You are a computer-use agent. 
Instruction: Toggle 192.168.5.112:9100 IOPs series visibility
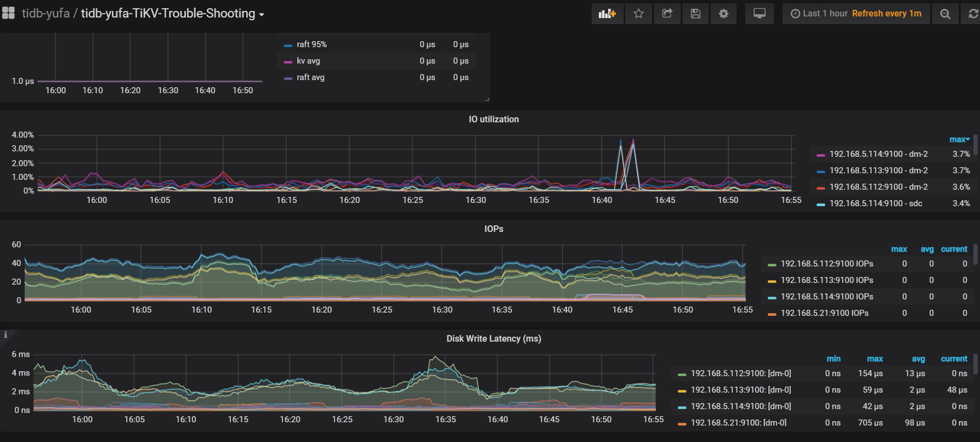click(826, 264)
